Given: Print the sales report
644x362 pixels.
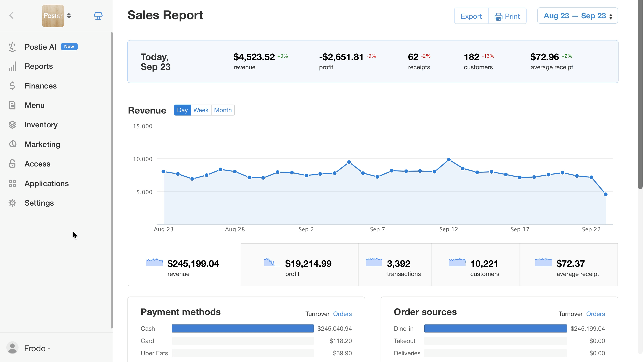Looking at the screenshot, I should click(507, 16).
